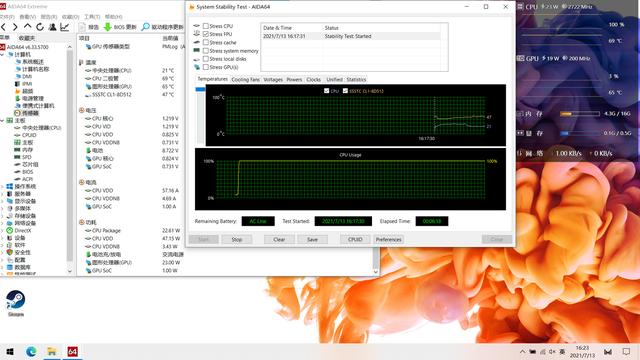640x360 pixels.
Task: Open Microsoft Edge from the taskbar
Action: click(31, 351)
